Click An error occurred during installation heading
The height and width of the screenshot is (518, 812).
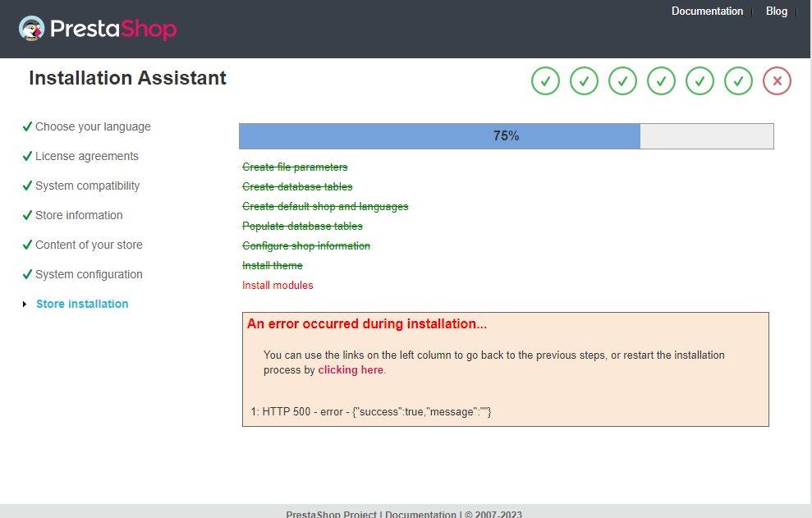click(367, 323)
